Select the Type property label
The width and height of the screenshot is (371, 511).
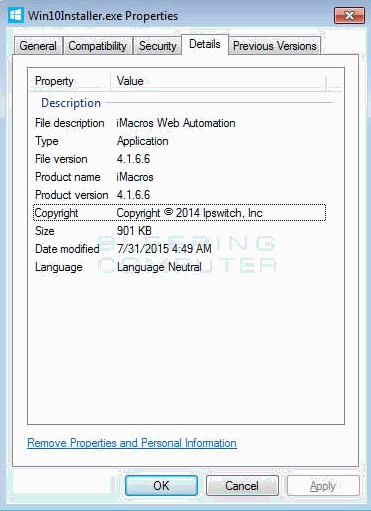[x=47, y=141]
